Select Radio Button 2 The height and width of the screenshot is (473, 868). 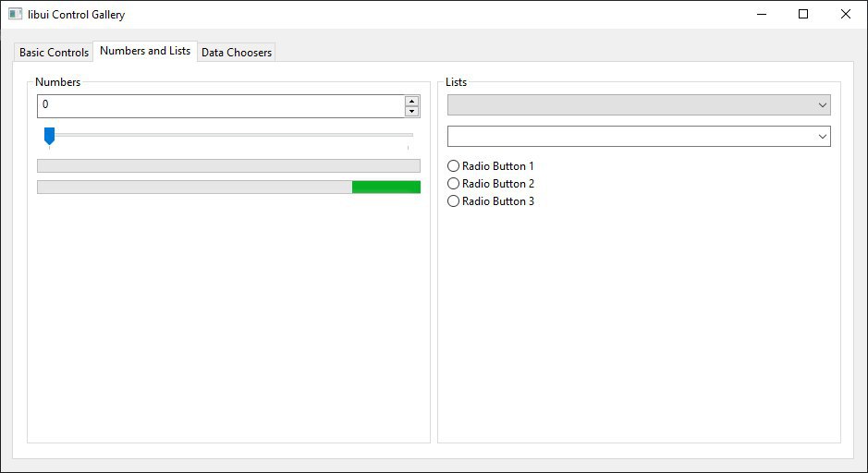(491, 184)
